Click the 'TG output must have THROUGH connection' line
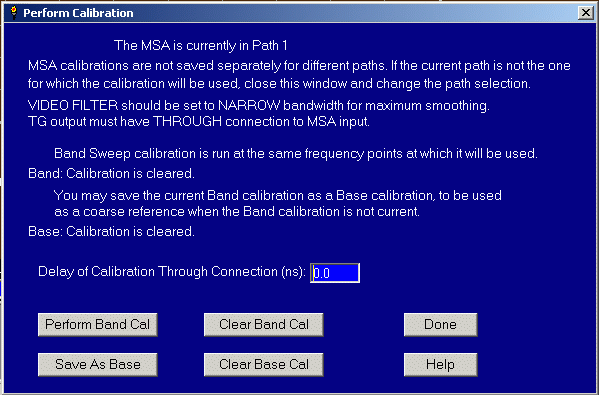The height and width of the screenshot is (395, 599). point(199,121)
